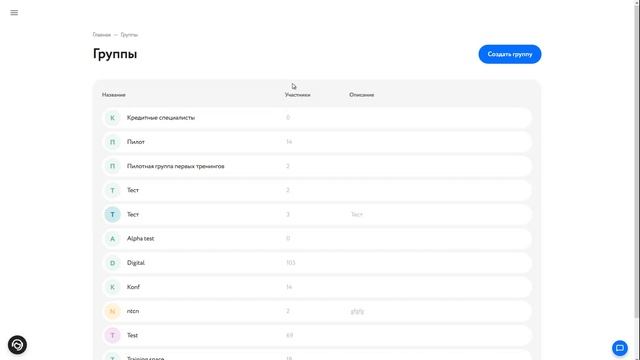This screenshot has width=640, height=360.
Task: Click the Тест description text
Action: [x=357, y=214]
